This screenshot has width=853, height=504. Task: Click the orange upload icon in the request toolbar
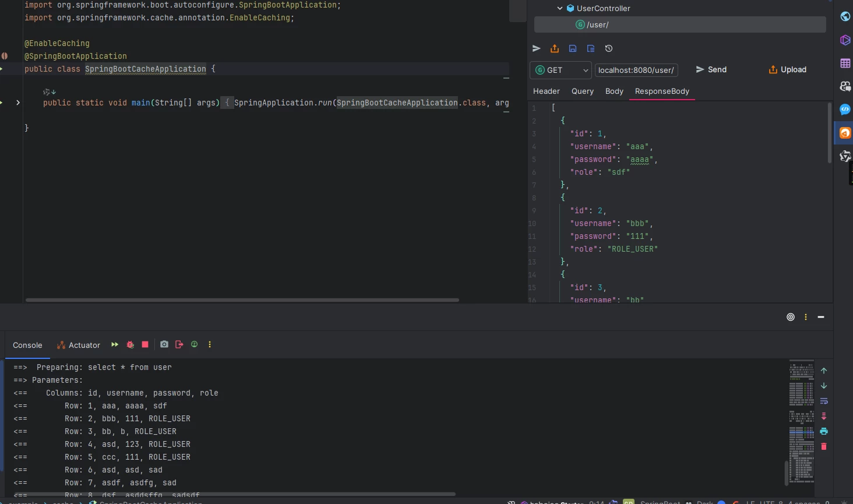[x=555, y=48]
